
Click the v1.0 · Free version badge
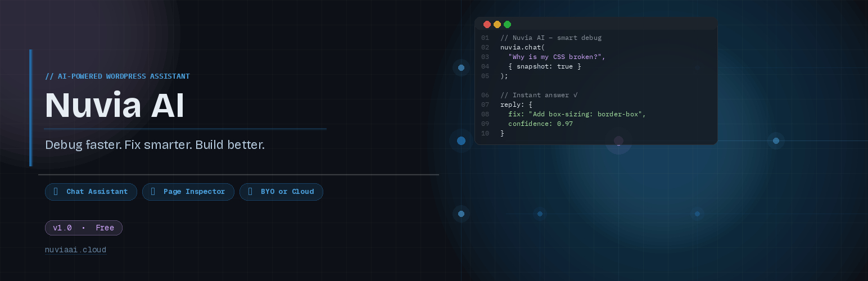84,228
